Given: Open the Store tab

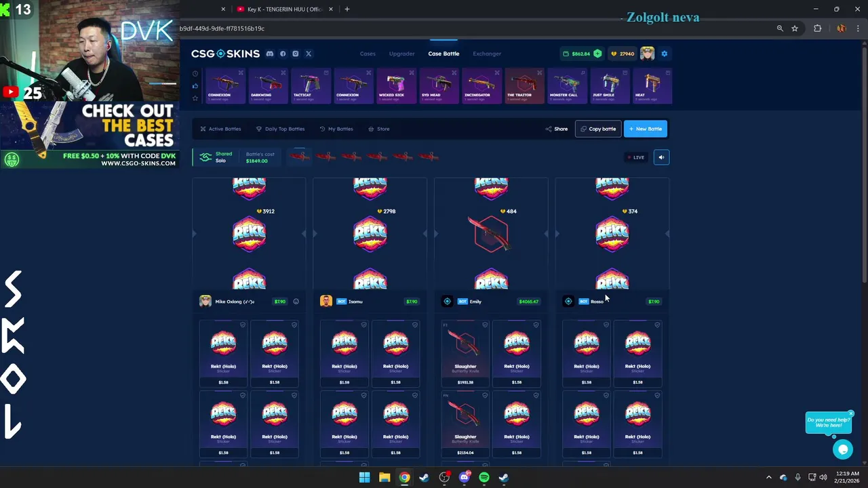Looking at the screenshot, I should click(x=378, y=129).
